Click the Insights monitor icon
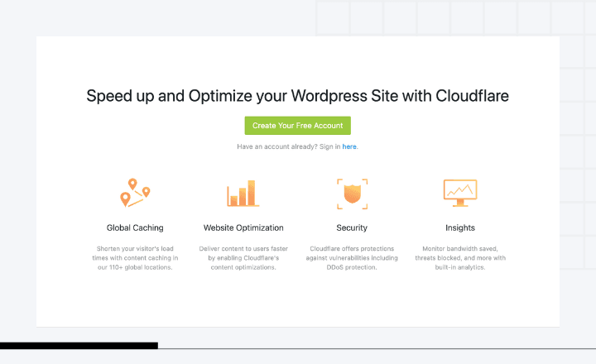 click(x=460, y=193)
